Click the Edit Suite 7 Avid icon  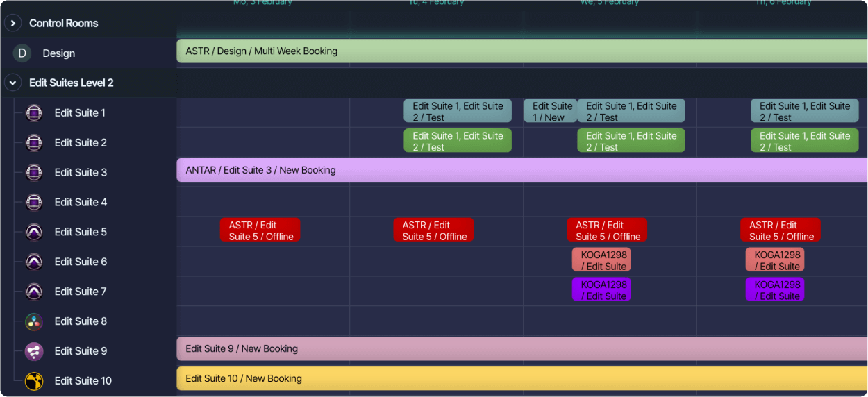[x=34, y=292]
